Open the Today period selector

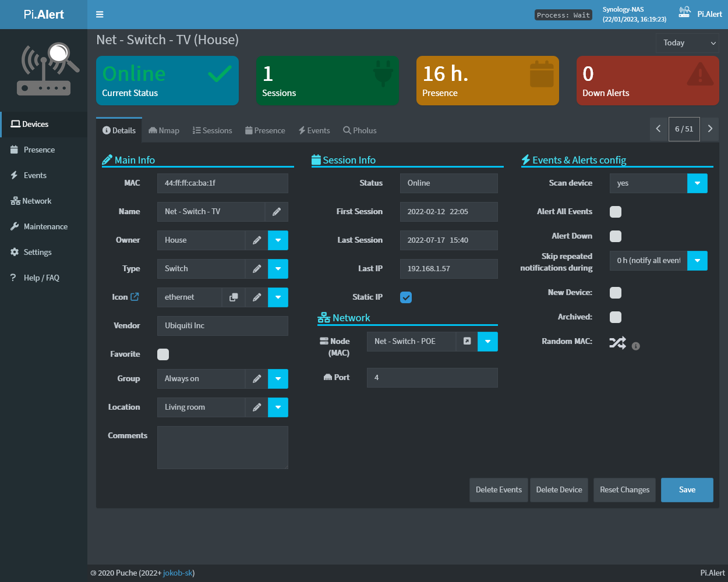click(687, 43)
